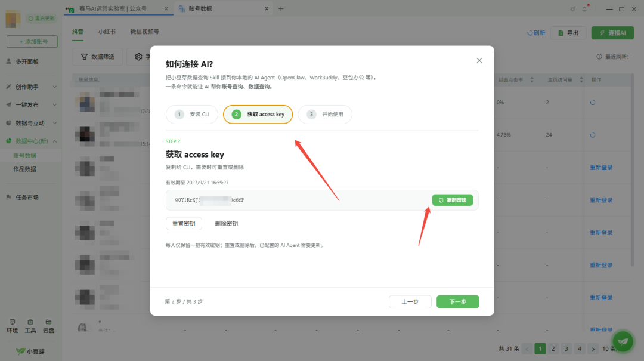Select step 2 获取 access key

(x=258, y=115)
